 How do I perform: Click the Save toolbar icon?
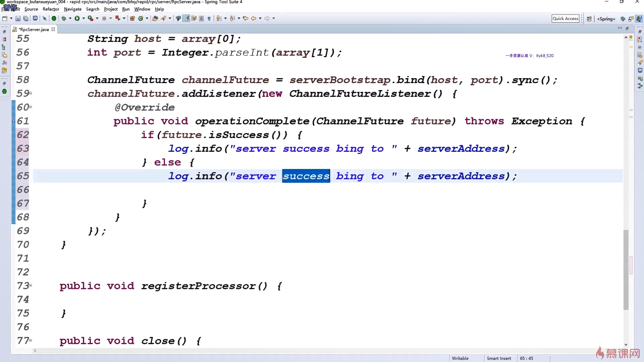pos(18,18)
